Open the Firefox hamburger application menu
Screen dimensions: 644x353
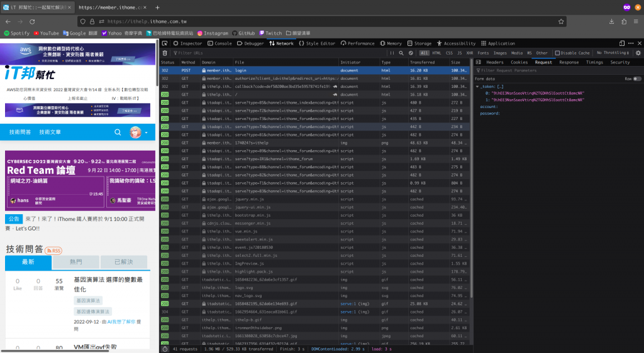(636, 21)
